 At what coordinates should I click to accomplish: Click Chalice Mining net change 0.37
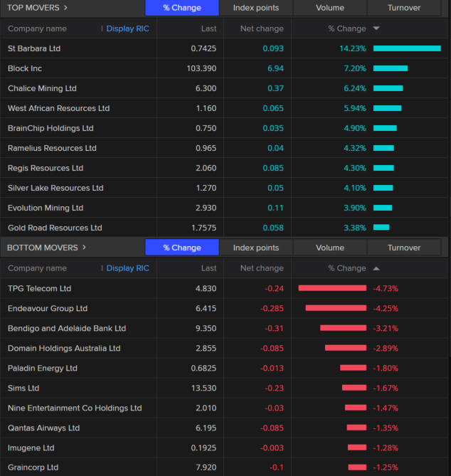pos(275,88)
